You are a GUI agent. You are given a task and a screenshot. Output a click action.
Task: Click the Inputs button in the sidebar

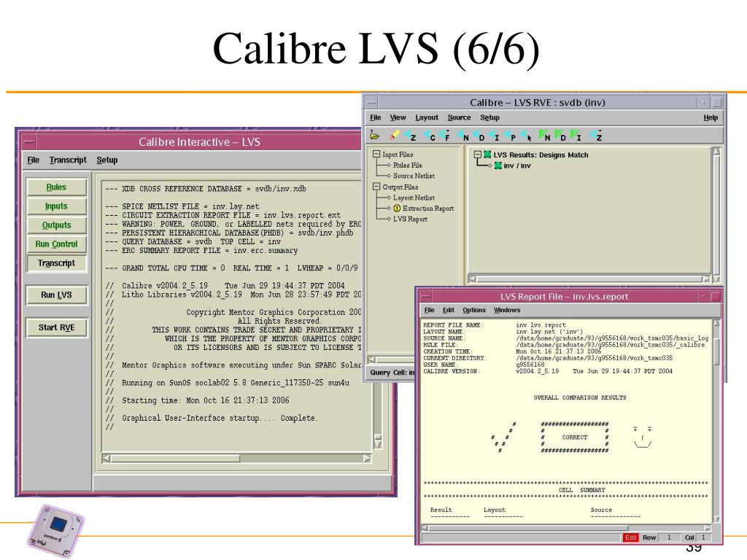point(57,206)
